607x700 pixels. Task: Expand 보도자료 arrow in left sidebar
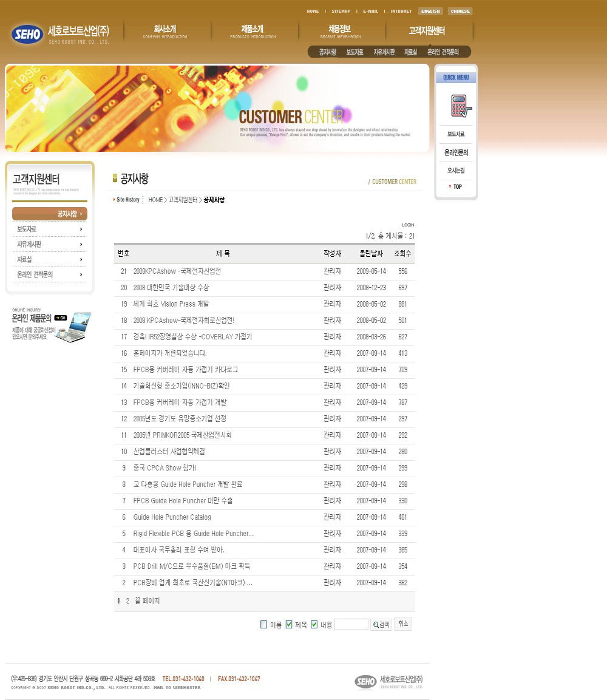coord(81,229)
